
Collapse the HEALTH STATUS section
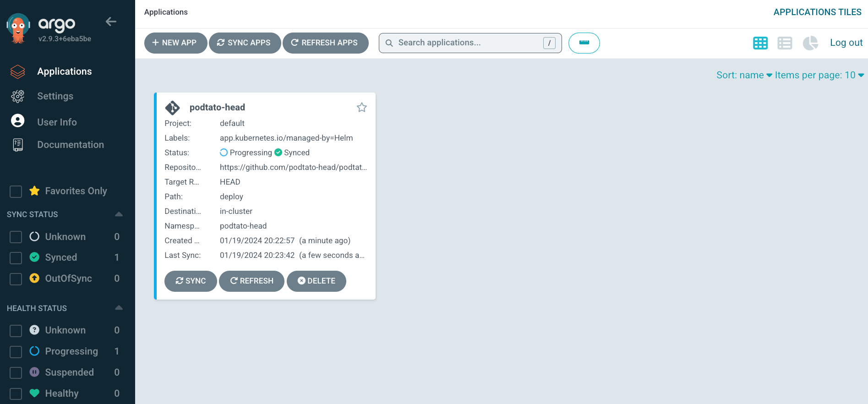tap(119, 308)
